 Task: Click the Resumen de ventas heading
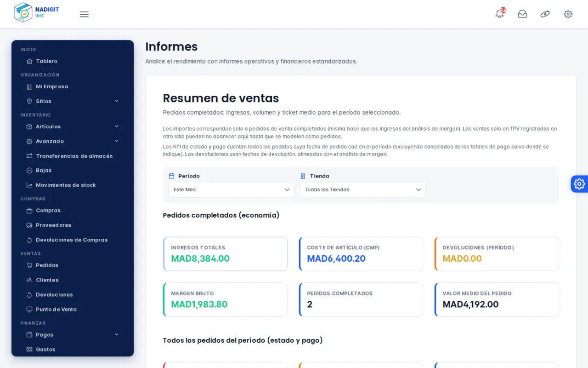(x=221, y=98)
